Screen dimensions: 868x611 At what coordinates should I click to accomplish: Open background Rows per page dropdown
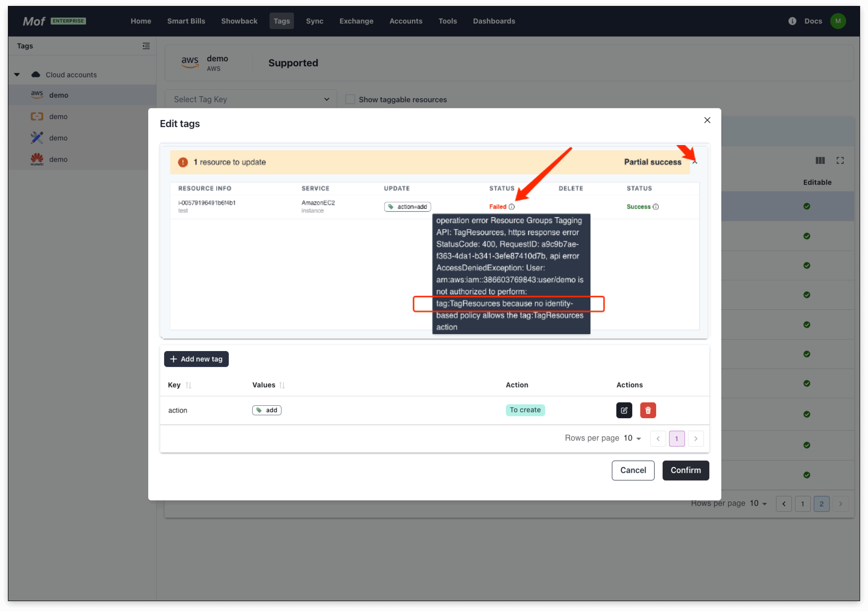[758, 503]
